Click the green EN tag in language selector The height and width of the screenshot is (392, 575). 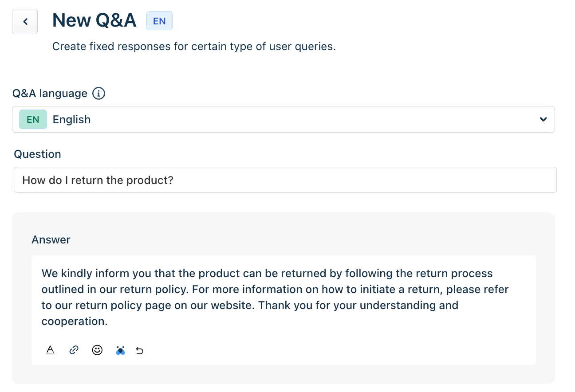click(x=33, y=119)
